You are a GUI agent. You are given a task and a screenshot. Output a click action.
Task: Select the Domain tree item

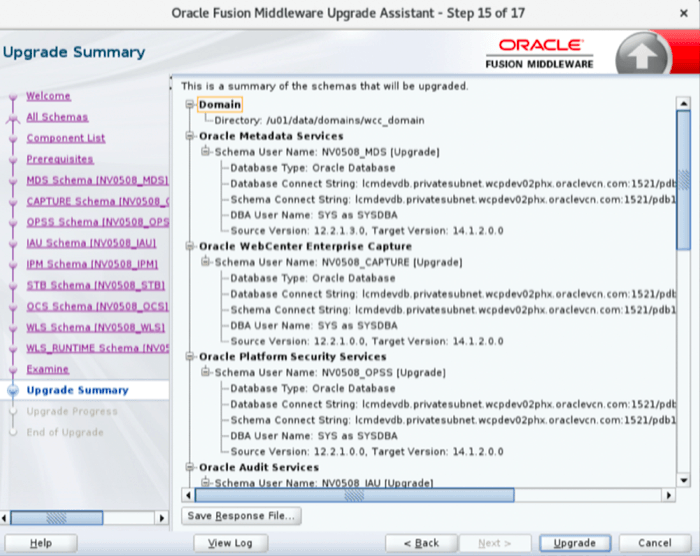[220, 104]
